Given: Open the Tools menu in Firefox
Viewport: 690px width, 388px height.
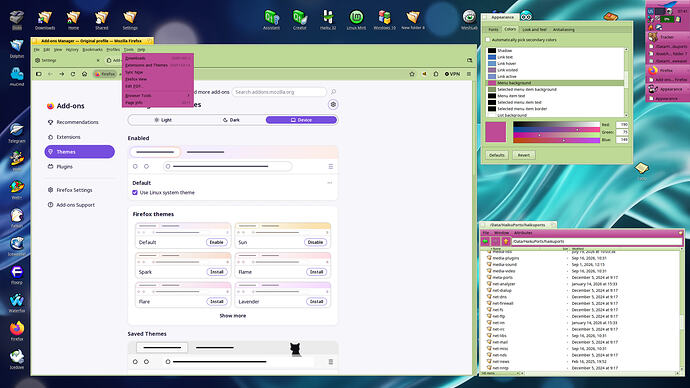Looking at the screenshot, I should pyautogui.click(x=128, y=50).
